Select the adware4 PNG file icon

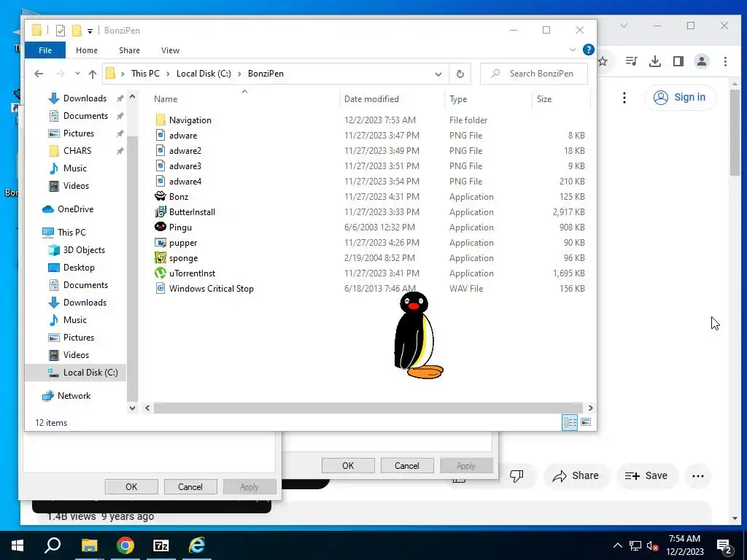160,181
